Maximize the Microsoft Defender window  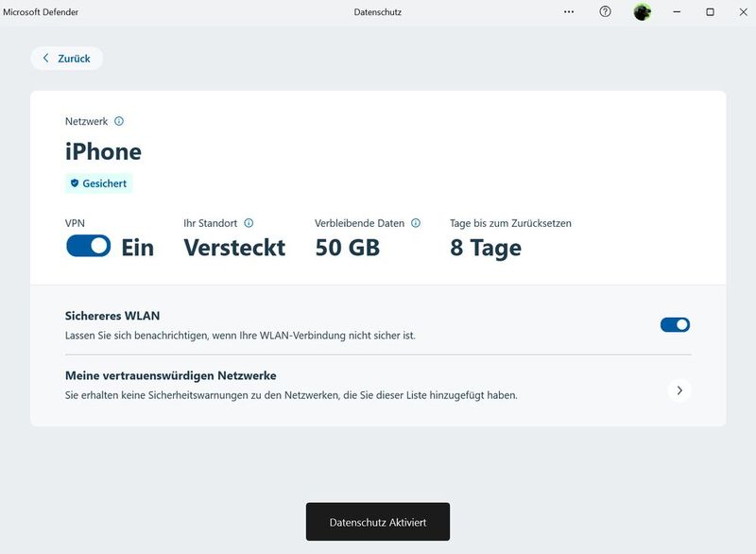point(711,12)
